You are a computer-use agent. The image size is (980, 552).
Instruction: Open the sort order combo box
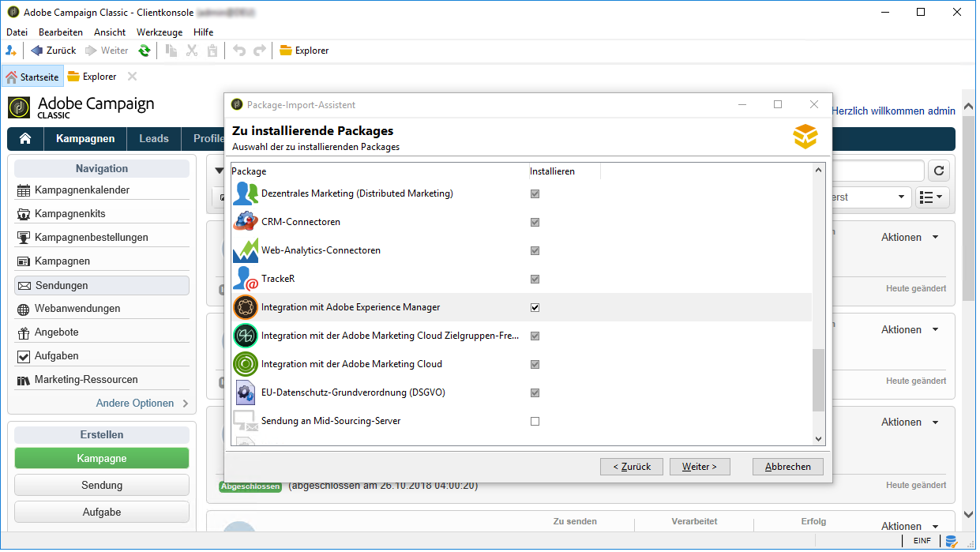(870, 197)
